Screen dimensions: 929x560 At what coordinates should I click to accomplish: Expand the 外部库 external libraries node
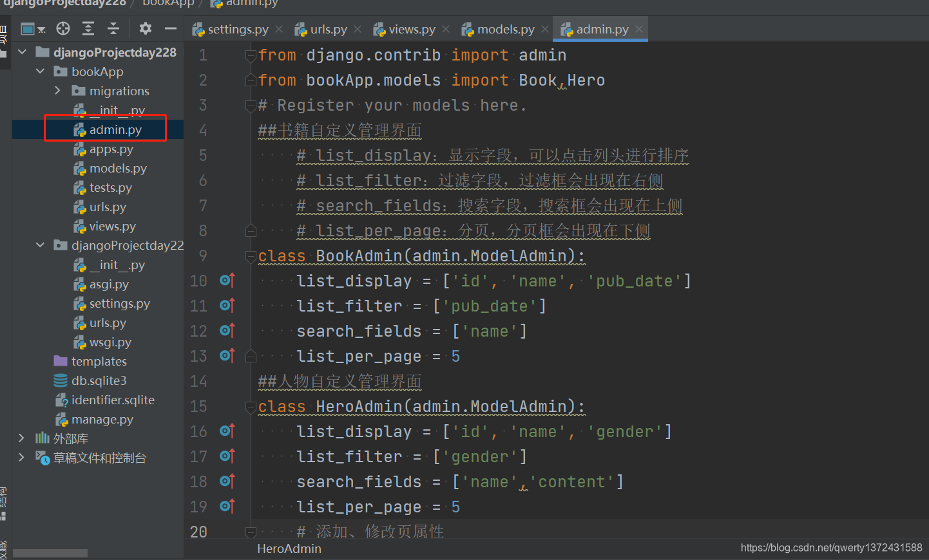pos(22,438)
